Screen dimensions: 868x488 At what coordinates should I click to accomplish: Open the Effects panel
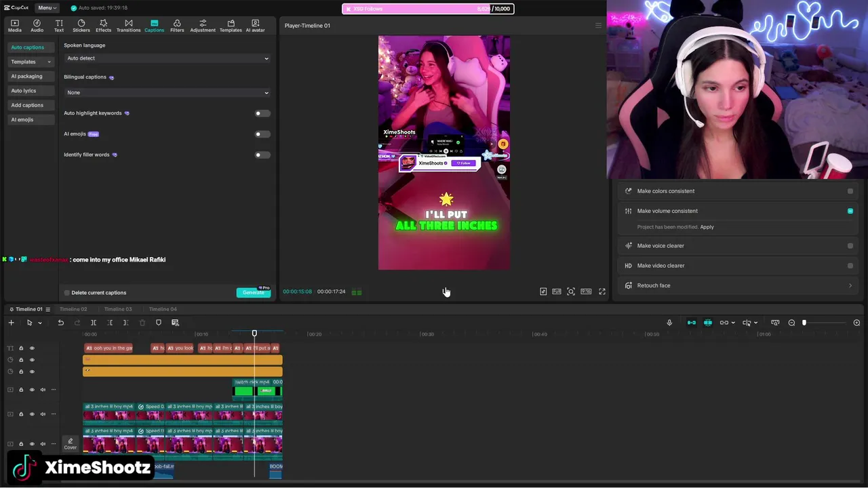pyautogui.click(x=103, y=26)
